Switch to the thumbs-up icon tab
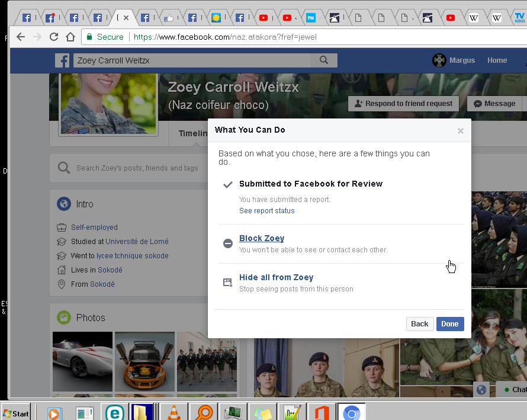The width and height of the screenshot is (527, 420). pyautogui.click(x=169, y=18)
